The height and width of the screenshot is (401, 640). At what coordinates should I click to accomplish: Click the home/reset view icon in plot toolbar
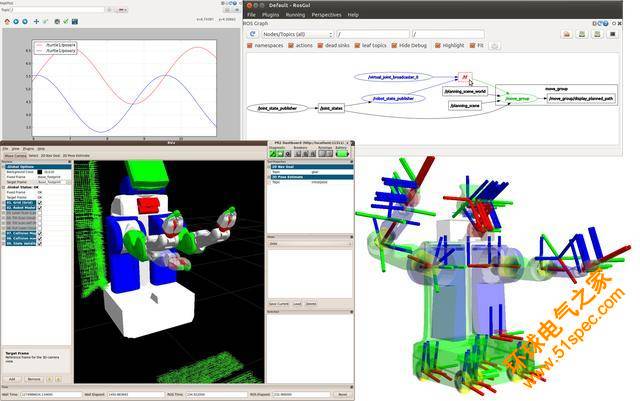tap(7, 21)
